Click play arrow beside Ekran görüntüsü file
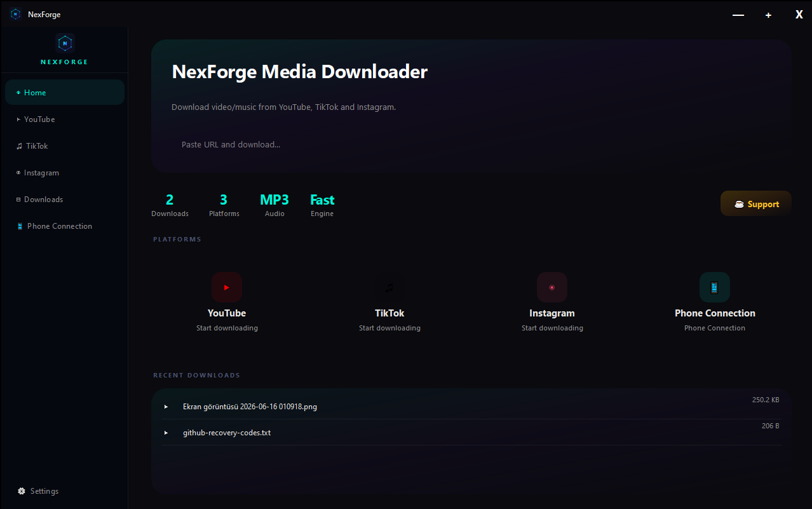812x509 pixels. tap(166, 407)
